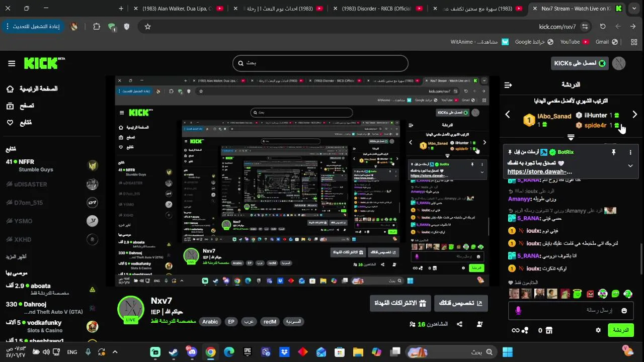
Task: Open Nxv7 channel avatar with LIVE badge
Action: (x=131, y=309)
